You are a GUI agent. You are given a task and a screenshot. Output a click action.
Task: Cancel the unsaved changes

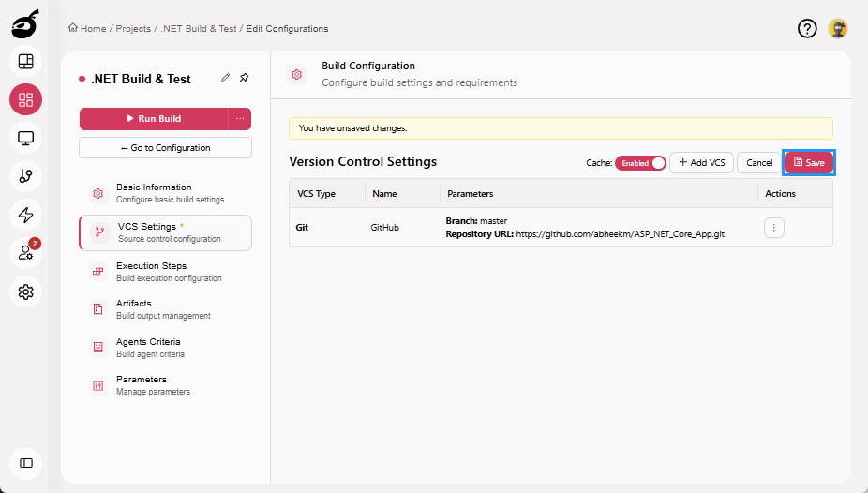759,163
